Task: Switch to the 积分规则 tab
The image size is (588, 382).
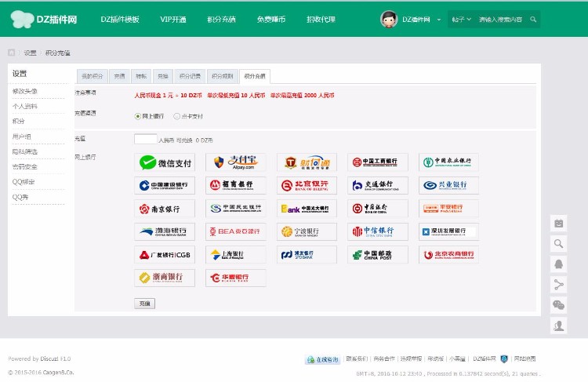Action: tap(223, 76)
